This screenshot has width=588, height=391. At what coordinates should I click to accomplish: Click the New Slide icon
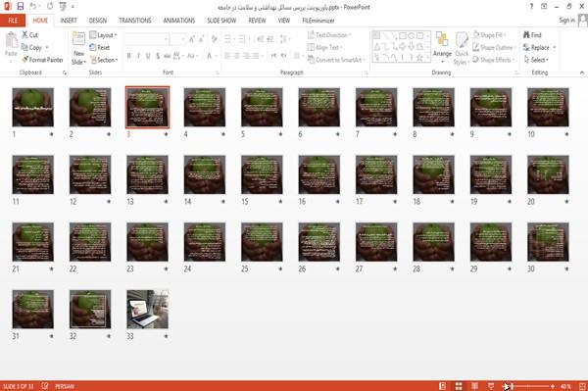pyautogui.click(x=78, y=39)
